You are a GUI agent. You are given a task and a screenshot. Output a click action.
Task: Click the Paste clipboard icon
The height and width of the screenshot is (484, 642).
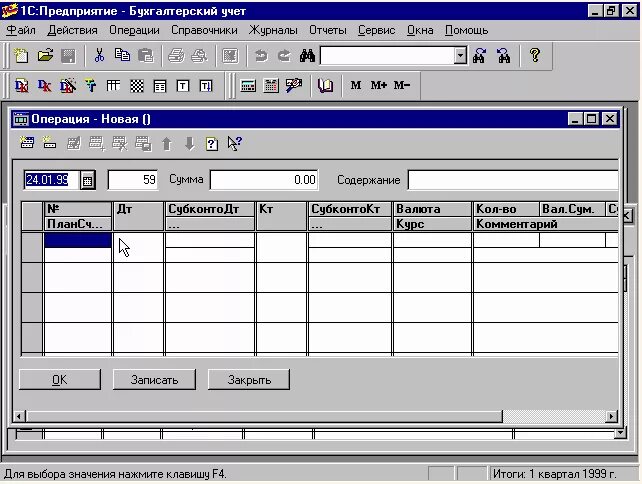pos(146,55)
